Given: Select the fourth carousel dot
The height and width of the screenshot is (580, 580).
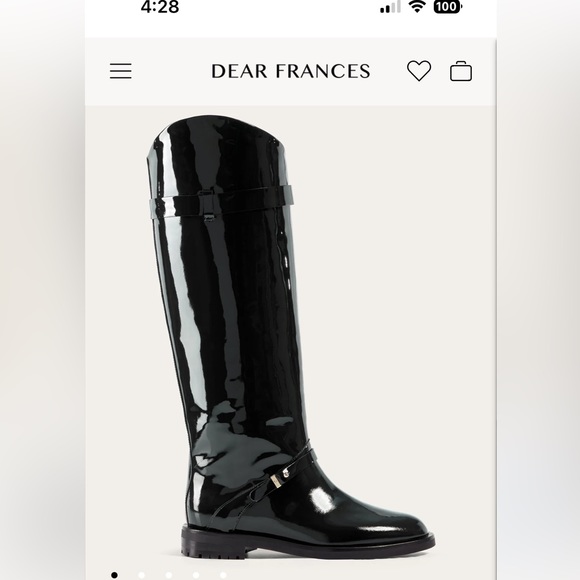Looking at the screenshot, I should 196,575.
